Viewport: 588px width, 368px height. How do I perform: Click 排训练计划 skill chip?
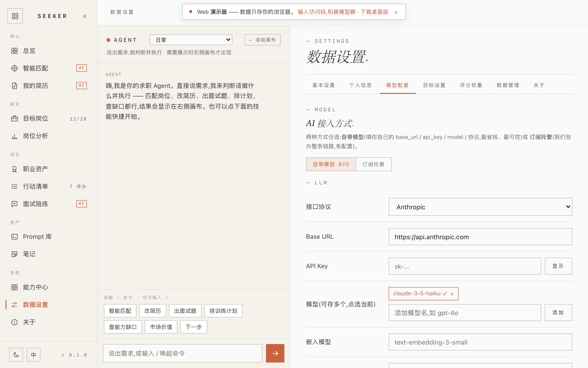(x=223, y=311)
